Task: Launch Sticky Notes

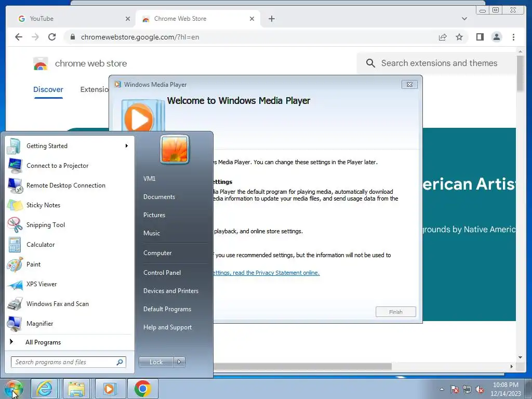Action: pyautogui.click(x=70, y=205)
